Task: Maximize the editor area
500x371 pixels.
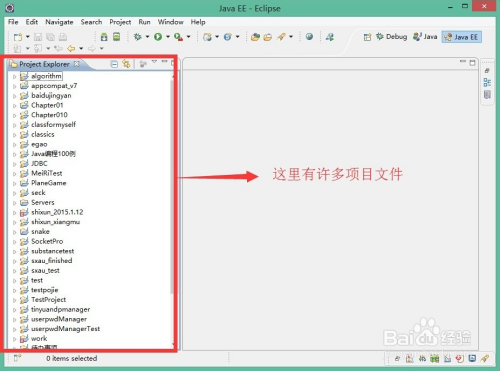Action: (472, 63)
